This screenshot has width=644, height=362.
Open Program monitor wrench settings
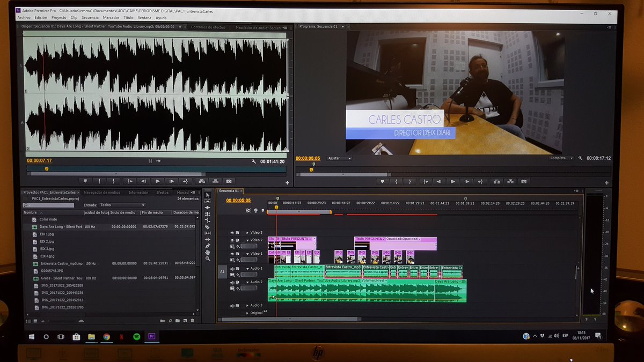point(580,159)
